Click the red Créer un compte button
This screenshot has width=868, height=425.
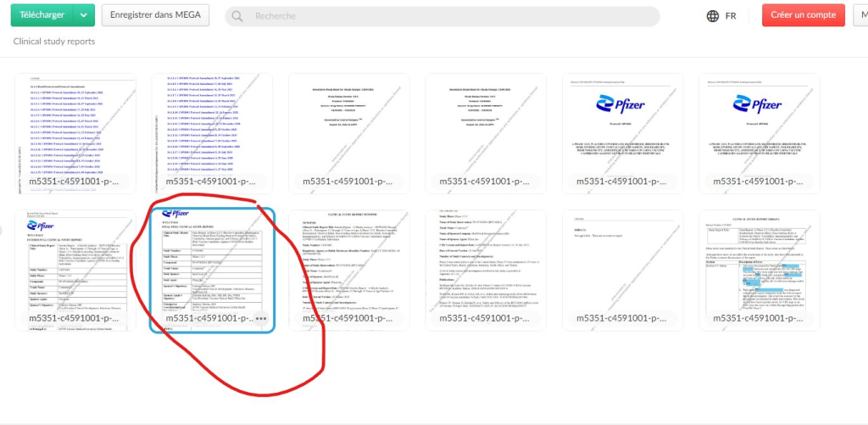pyautogui.click(x=803, y=15)
